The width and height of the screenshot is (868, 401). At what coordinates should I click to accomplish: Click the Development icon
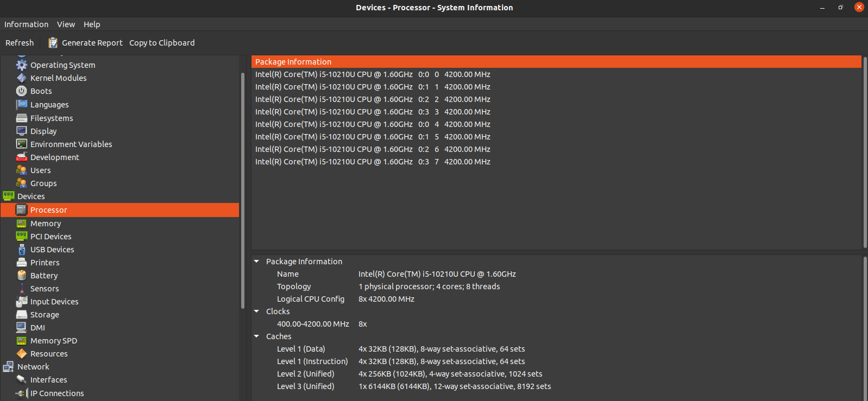[x=22, y=157]
